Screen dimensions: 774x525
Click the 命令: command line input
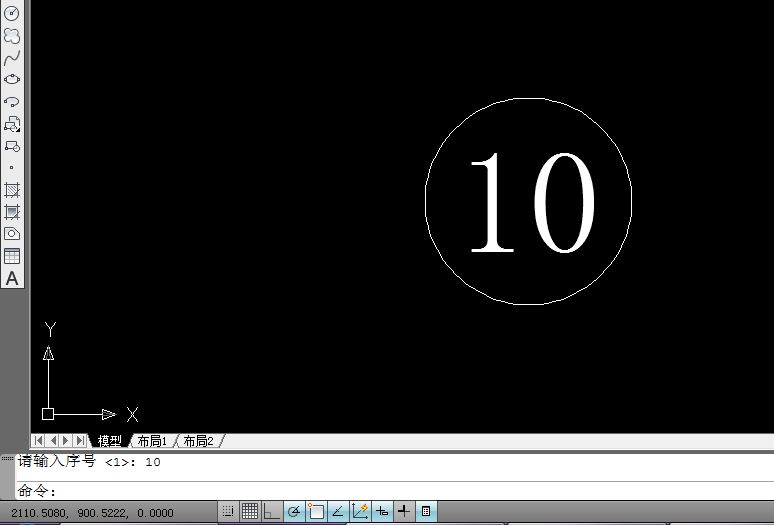coord(395,491)
